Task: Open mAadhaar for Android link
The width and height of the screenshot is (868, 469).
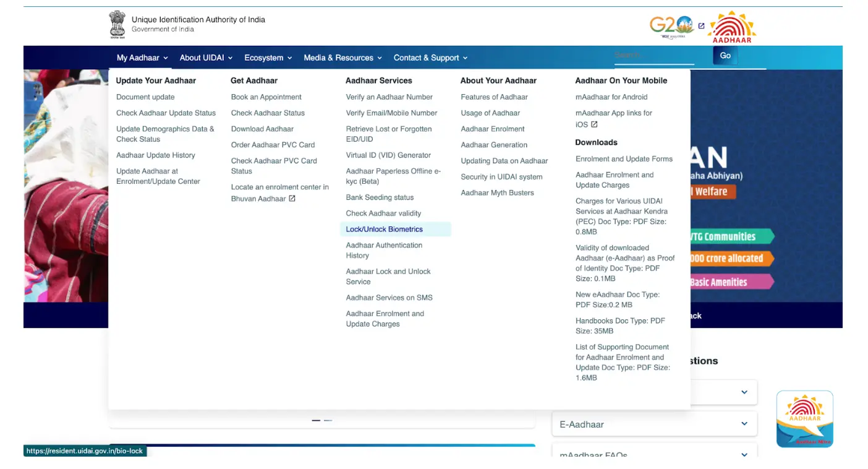Action: (611, 97)
